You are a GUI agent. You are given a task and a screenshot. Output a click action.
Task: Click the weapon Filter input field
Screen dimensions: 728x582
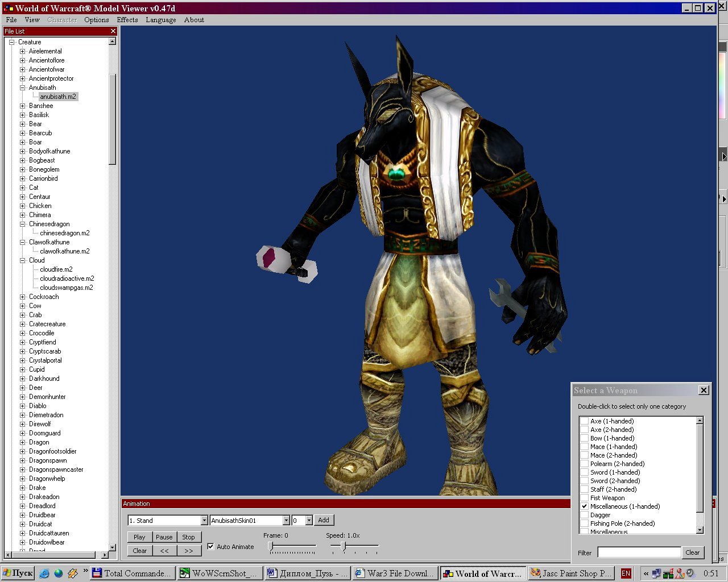click(639, 552)
